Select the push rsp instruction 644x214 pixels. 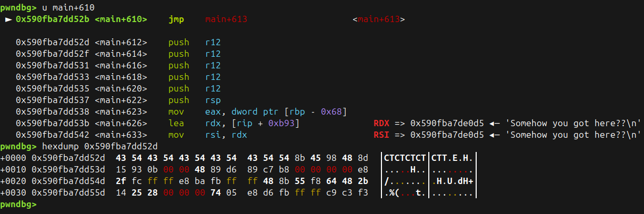(194, 100)
